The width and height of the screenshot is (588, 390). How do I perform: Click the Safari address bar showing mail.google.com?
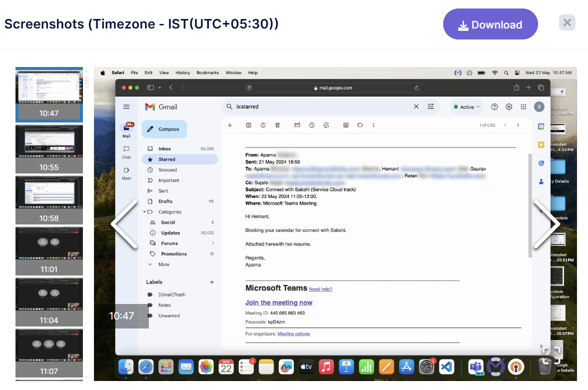333,88
